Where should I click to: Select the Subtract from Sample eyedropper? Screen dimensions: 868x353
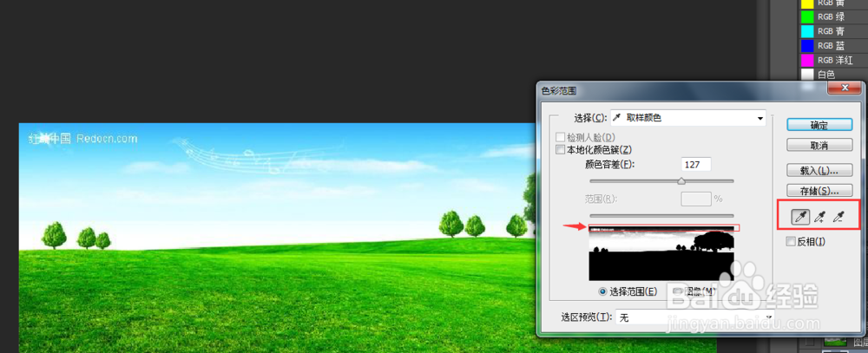[x=839, y=217]
